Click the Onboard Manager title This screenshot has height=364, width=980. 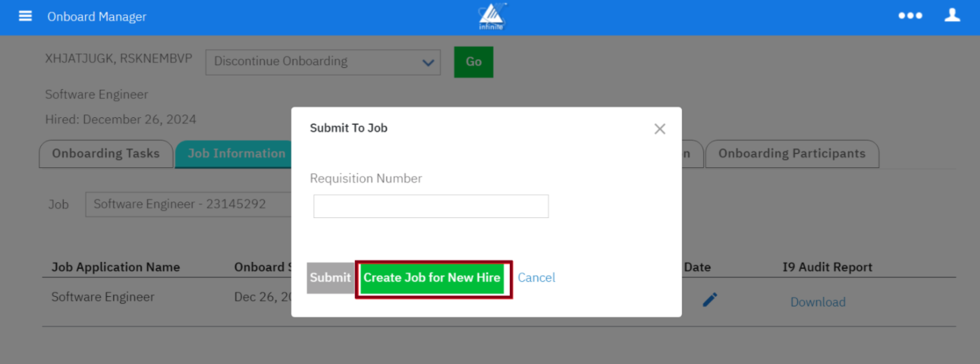[x=97, y=16]
